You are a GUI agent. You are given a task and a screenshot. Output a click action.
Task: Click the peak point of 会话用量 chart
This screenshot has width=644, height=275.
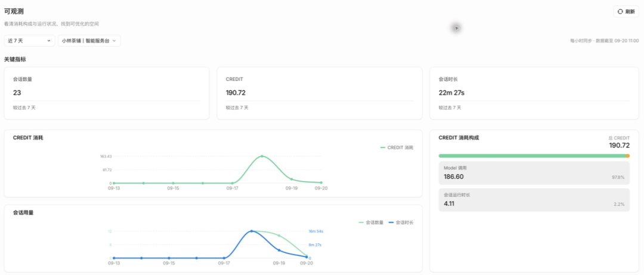tap(252, 231)
